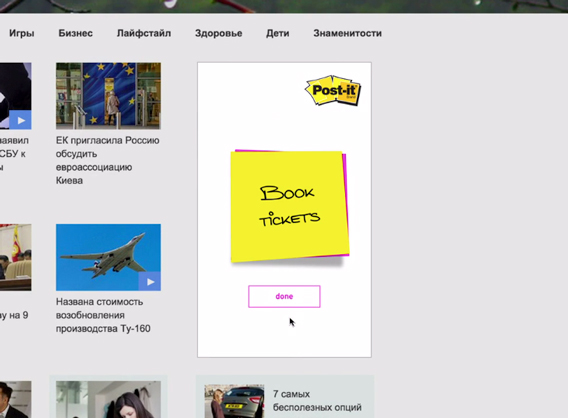This screenshot has width=568, height=418.
Task: Click the Post-it brand logo
Action: pyautogui.click(x=333, y=90)
